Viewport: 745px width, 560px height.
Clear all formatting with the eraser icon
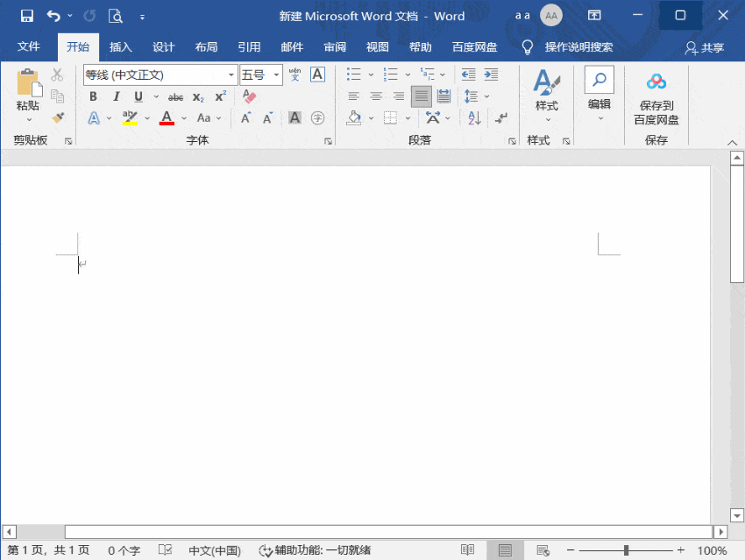click(248, 96)
